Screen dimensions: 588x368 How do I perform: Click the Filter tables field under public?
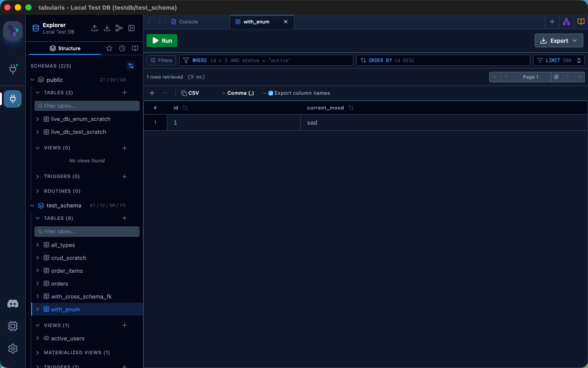87,106
